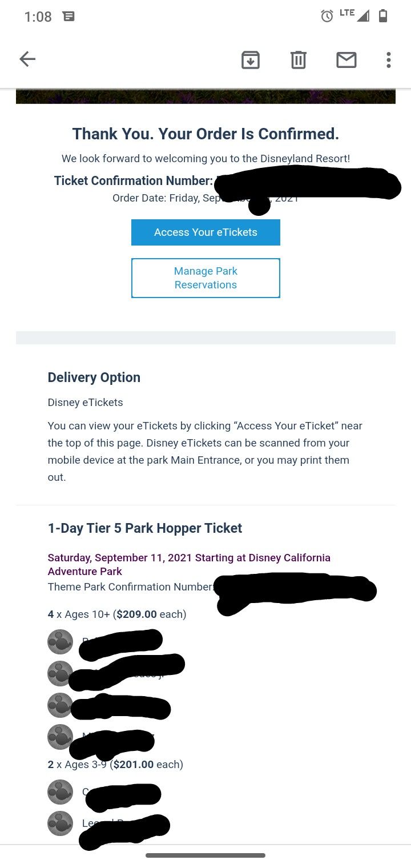
Task: Tap first Mickey icon under Ages 3-9
Action: tap(60, 792)
